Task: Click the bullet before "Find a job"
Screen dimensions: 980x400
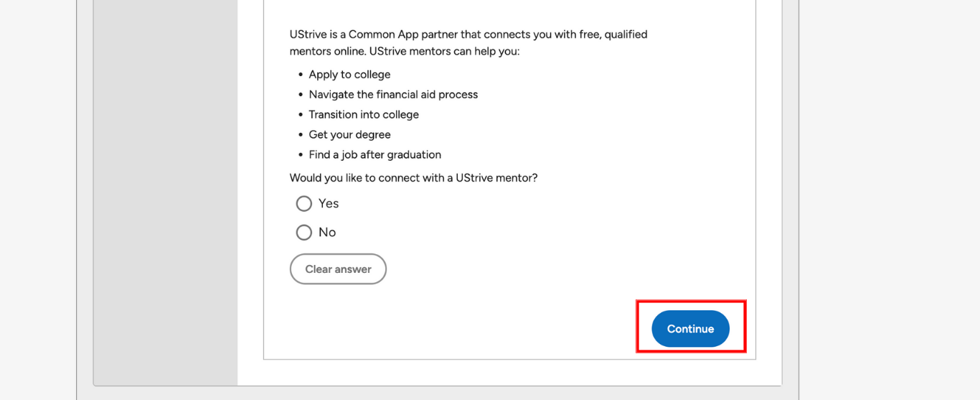Action: 300,155
